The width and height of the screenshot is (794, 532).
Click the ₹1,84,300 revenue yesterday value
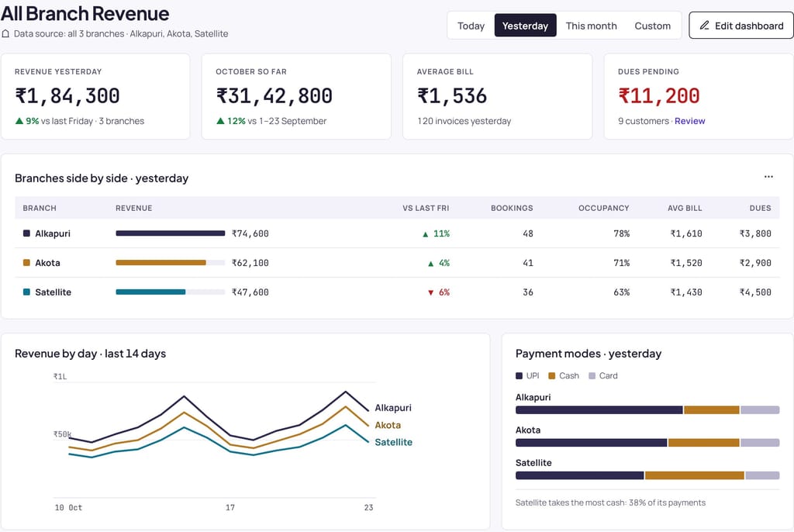tap(67, 96)
